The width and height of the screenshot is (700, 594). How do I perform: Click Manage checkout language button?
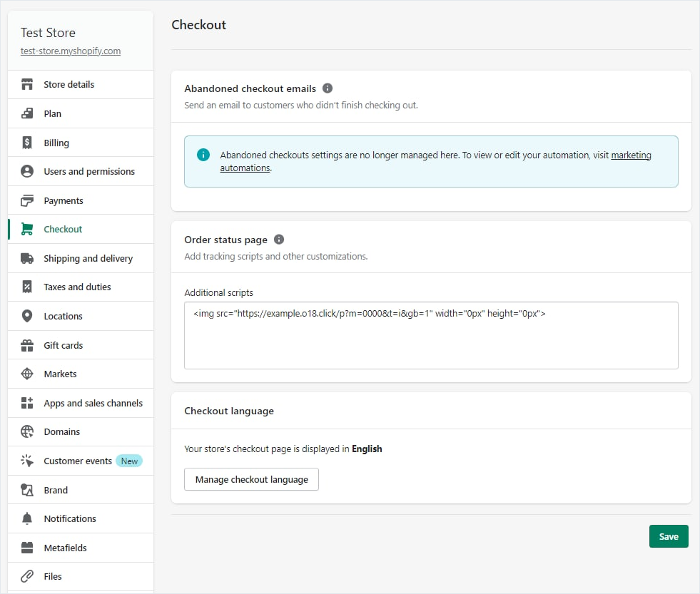[251, 480]
